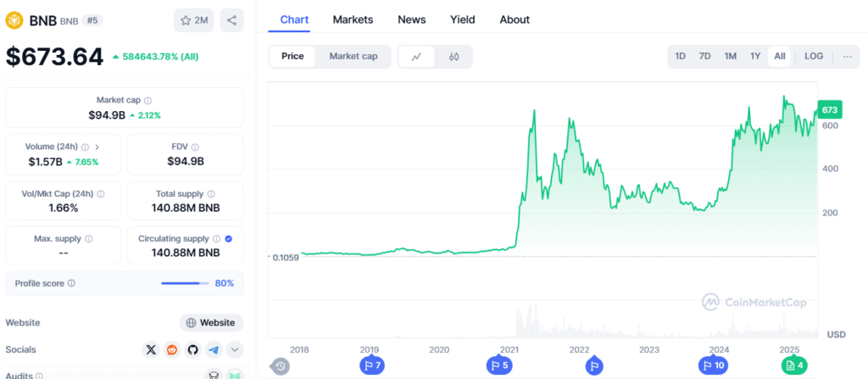Click the 80% profile score value
This screenshot has width=868, height=379.
[x=224, y=283]
